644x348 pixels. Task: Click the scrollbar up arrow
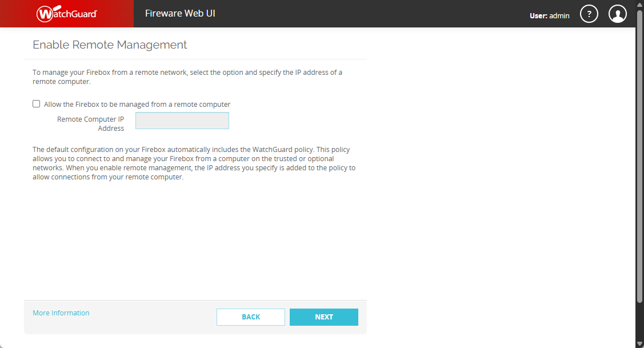pyautogui.click(x=639, y=3)
